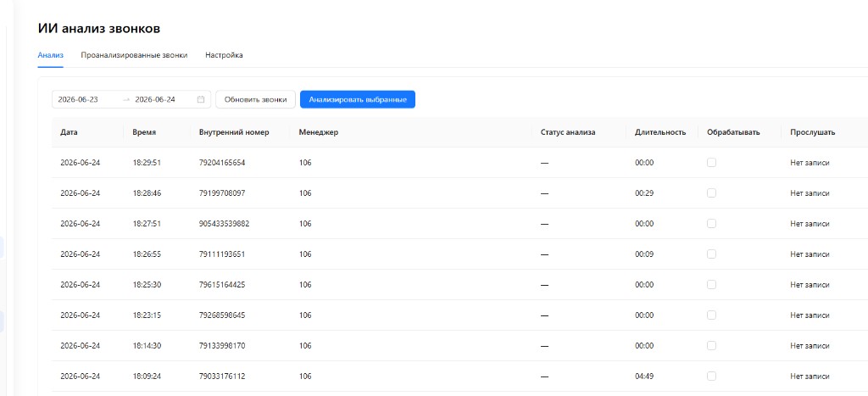Viewport: 868px width, 396px height.
Task: Select number 79199708097
Action: click(222, 193)
